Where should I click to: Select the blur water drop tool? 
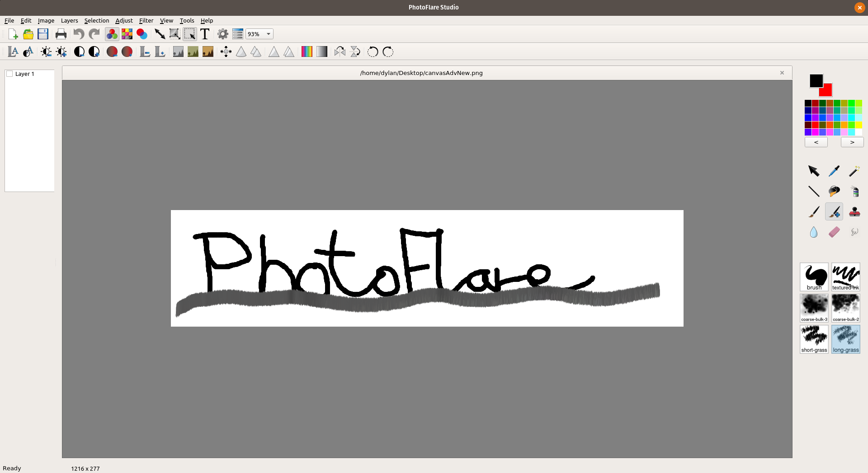pyautogui.click(x=814, y=232)
